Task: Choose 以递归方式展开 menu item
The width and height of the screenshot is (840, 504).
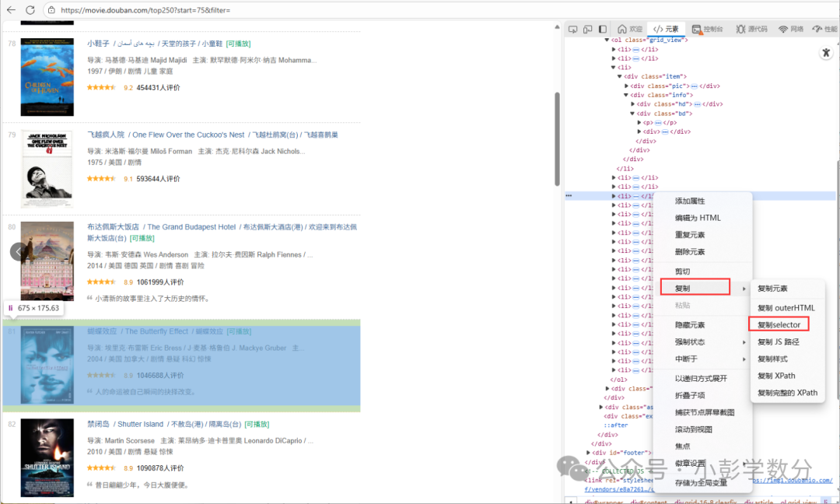Action: [x=703, y=378]
